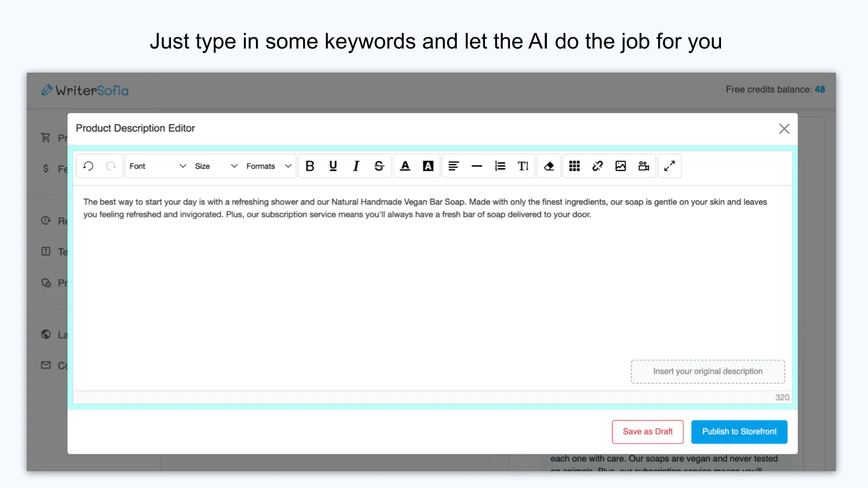Viewport: 868px width, 488px height.
Task: Toggle Italic text style
Action: (x=356, y=166)
